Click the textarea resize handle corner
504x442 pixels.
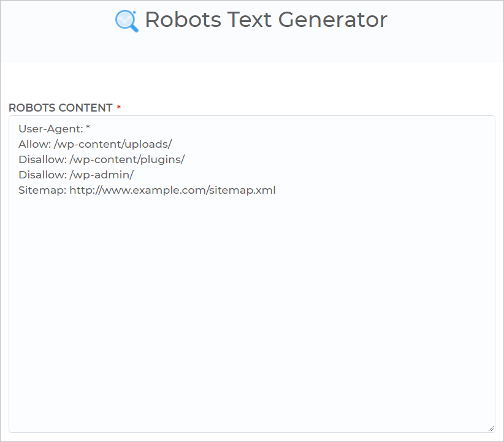point(491,429)
